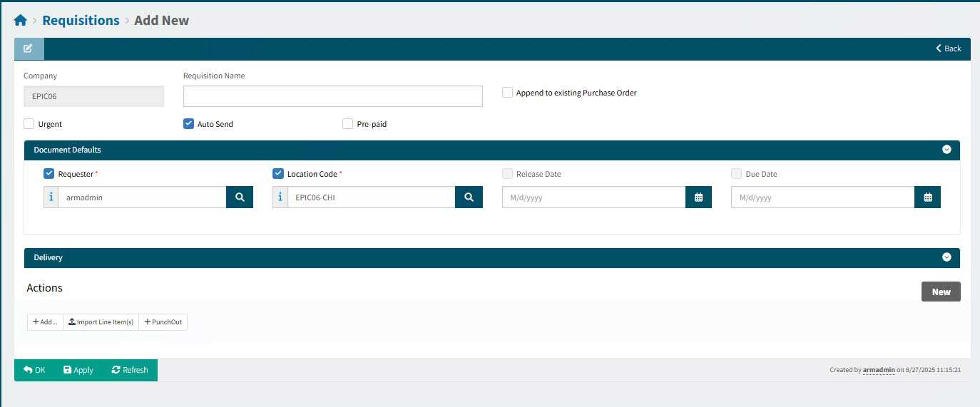
Task: Click the Add... action button
Action: (45, 322)
